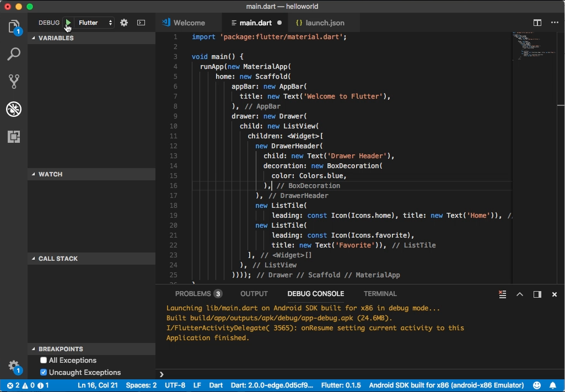The height and width of the screenshot is (392, 565).
Task: Open the Debug view in the activity bar
Action: 14,109
